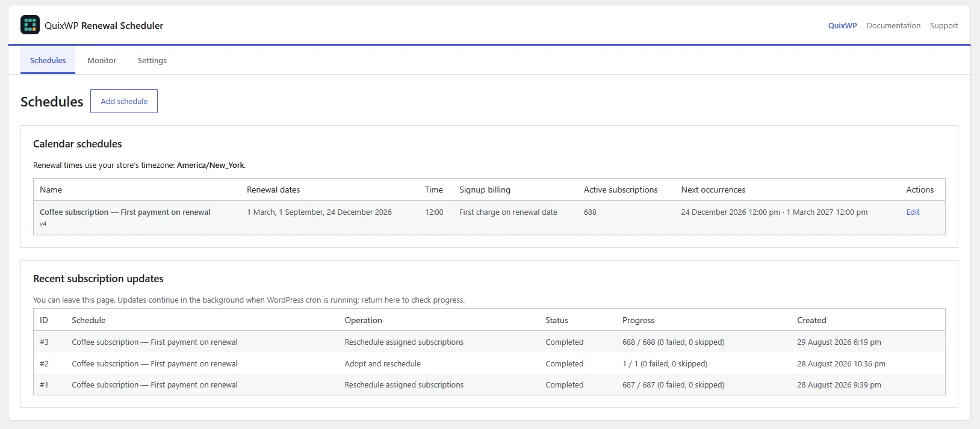This screenshot has width=980, height=429.
Task: Click the Schedule column header
Action: 88,320
